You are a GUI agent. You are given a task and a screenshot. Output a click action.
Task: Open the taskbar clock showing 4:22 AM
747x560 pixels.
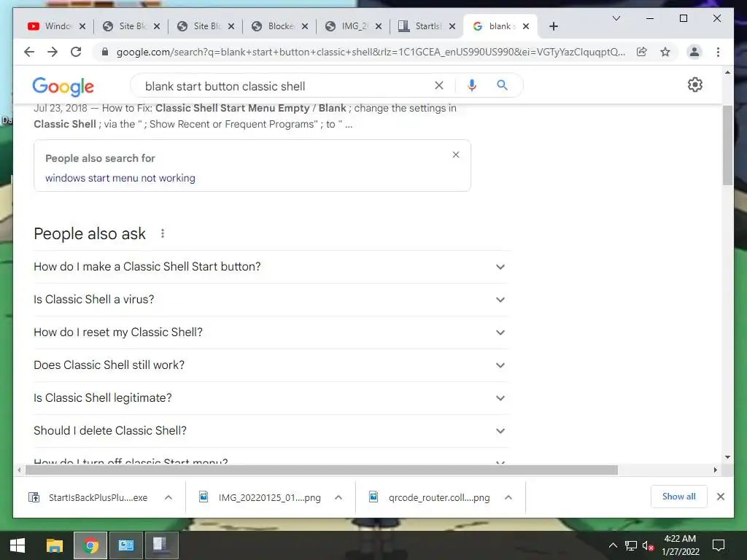tap(681, 545)
